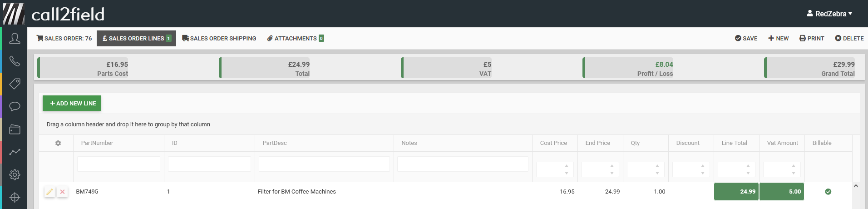This screenshot has width=868, height=209.
Task: Click the grid column settings cog
Action: click(58, 143)
